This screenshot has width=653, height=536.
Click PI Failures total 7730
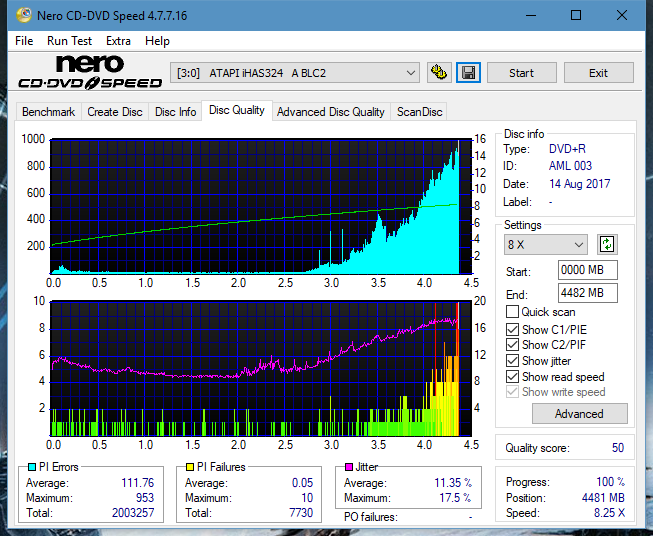(301, 513)
